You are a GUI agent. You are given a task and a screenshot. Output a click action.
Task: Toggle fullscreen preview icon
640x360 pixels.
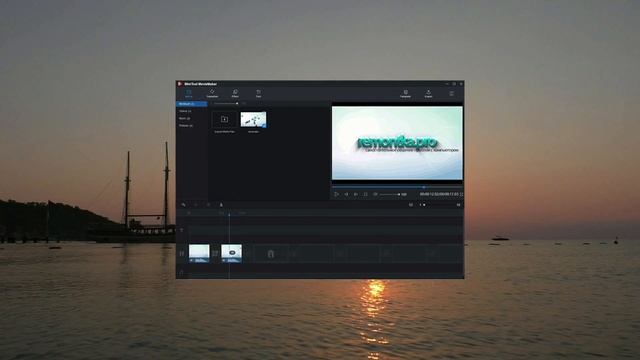[x=461, y=194]
